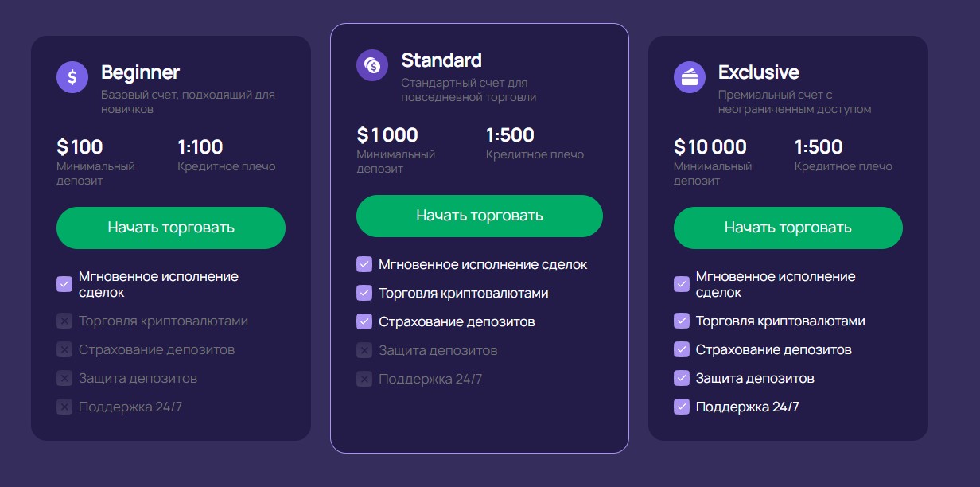Toggle Standard 'Торговля криптовалютами' checkbox
Image resolution: width=980 pixels, height=487 pixels.
[364, 293]
